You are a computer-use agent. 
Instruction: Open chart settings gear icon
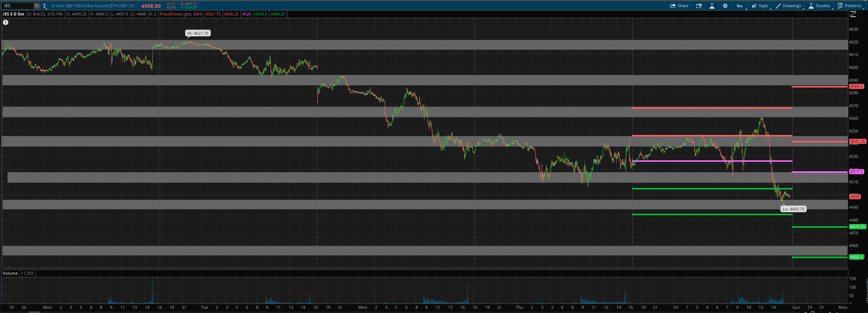point(725,6)
